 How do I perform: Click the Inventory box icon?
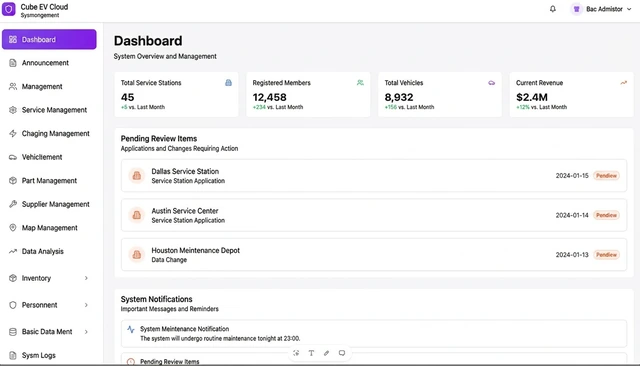point(13,278)
